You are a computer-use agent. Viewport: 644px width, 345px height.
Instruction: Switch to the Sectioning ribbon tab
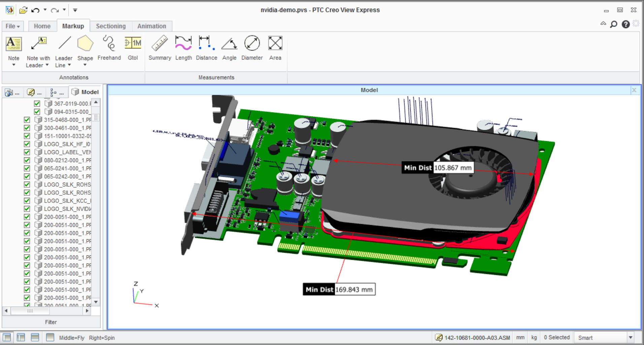(x=111, y=26)
